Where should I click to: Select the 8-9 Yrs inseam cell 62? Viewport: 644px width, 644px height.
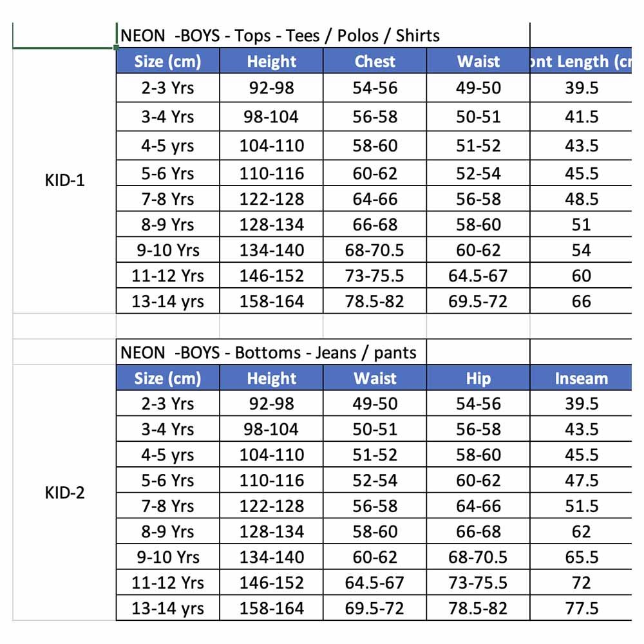pos(581,531)
